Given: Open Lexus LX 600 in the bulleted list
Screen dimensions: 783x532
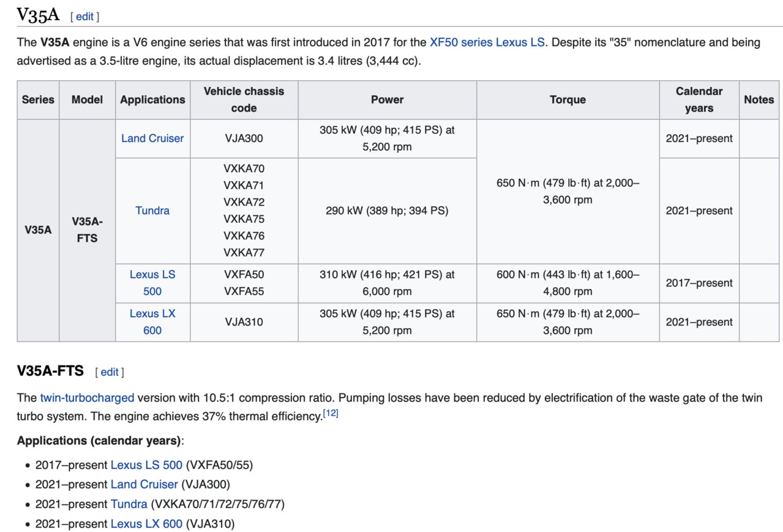Looking at the screenshot, I should pyautogui.click(x=146, y=523).
